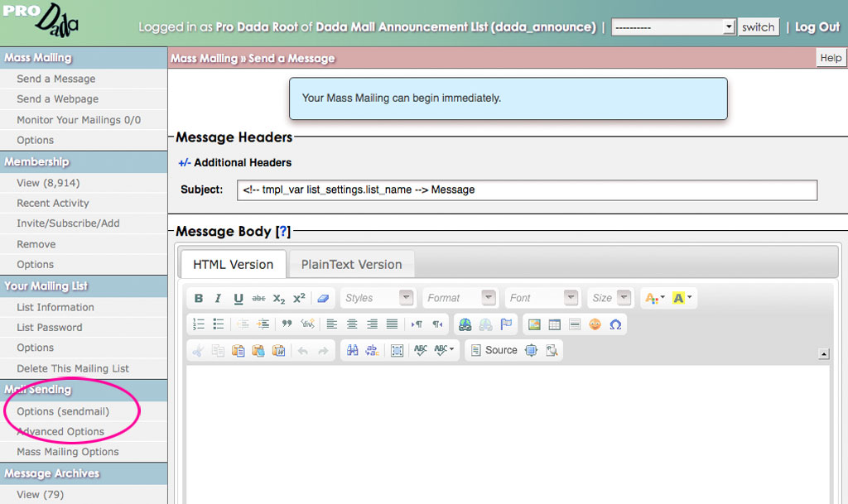Click the Unlink icon

pyautogui.click(x=485, y=324)
